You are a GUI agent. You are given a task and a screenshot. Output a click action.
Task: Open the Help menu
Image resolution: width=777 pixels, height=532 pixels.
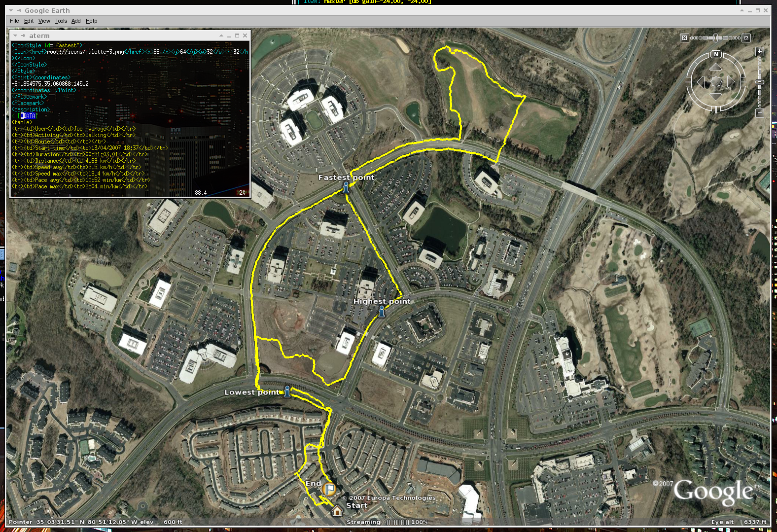91,21
